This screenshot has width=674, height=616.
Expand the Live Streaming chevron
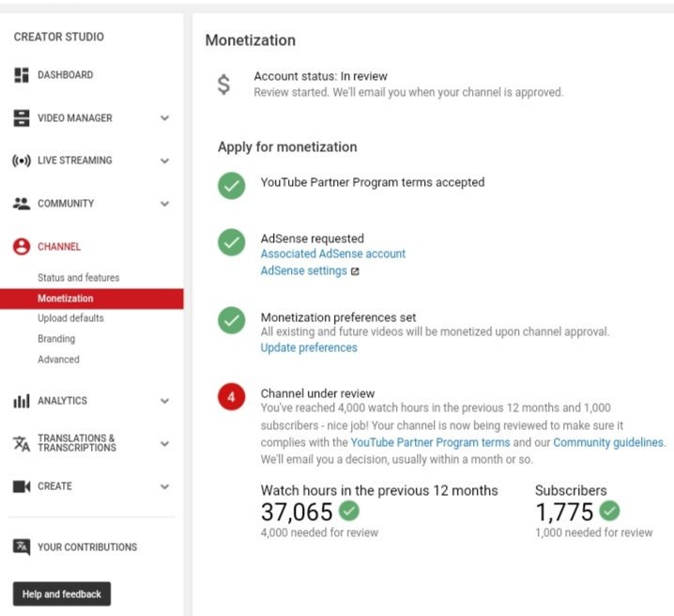coord(164,161)
